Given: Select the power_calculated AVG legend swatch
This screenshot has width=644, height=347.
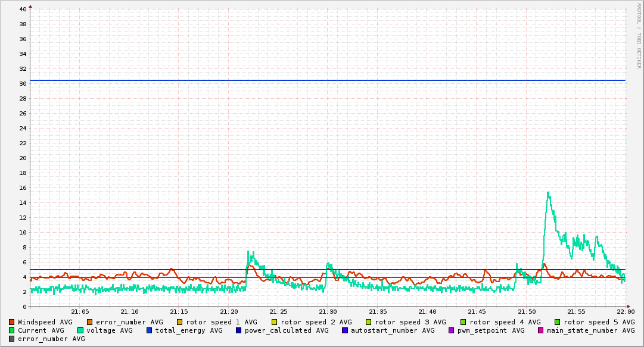Looking at the screenshot, I should [238, 330].
